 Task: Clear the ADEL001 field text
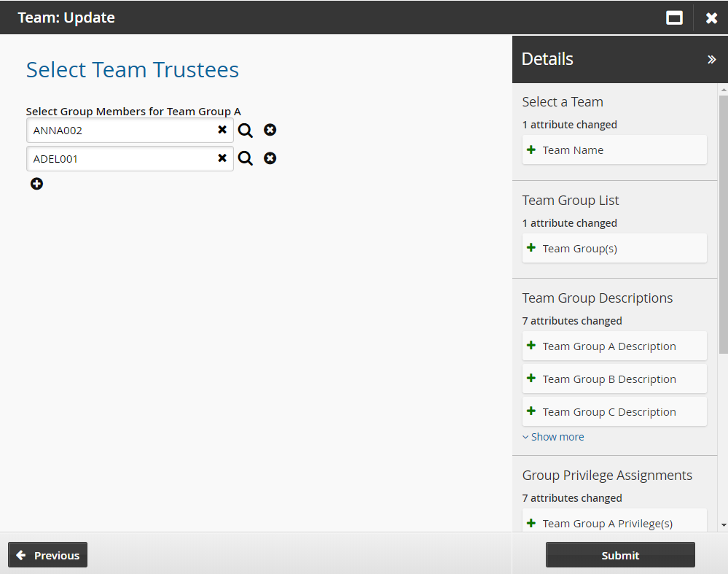coord(222,158)
